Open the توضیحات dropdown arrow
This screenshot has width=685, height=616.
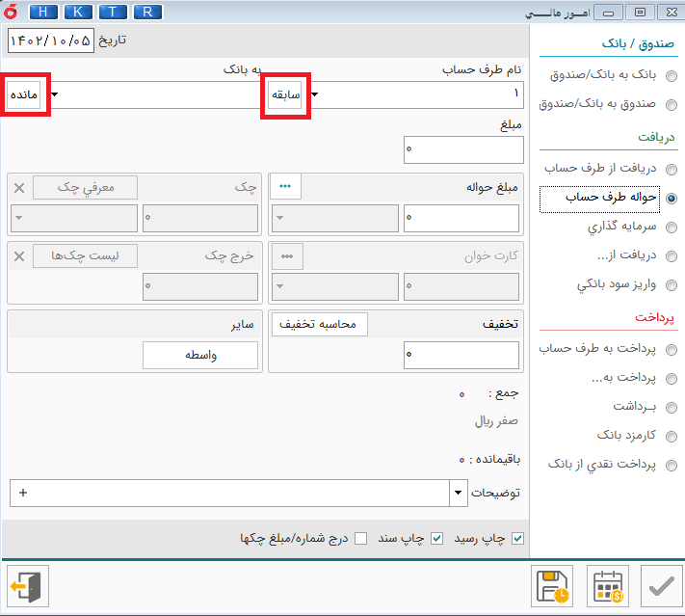458,493
